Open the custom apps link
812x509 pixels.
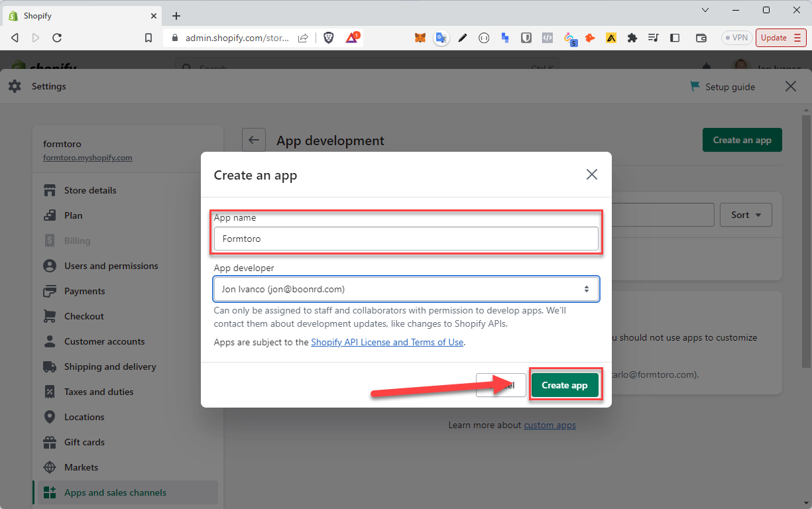550,425
